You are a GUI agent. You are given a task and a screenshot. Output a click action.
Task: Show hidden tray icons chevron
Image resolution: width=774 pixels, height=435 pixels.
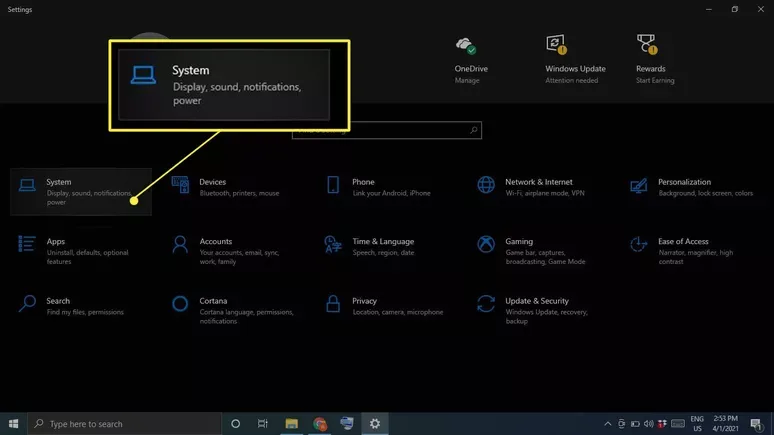(x=608, y=424)
